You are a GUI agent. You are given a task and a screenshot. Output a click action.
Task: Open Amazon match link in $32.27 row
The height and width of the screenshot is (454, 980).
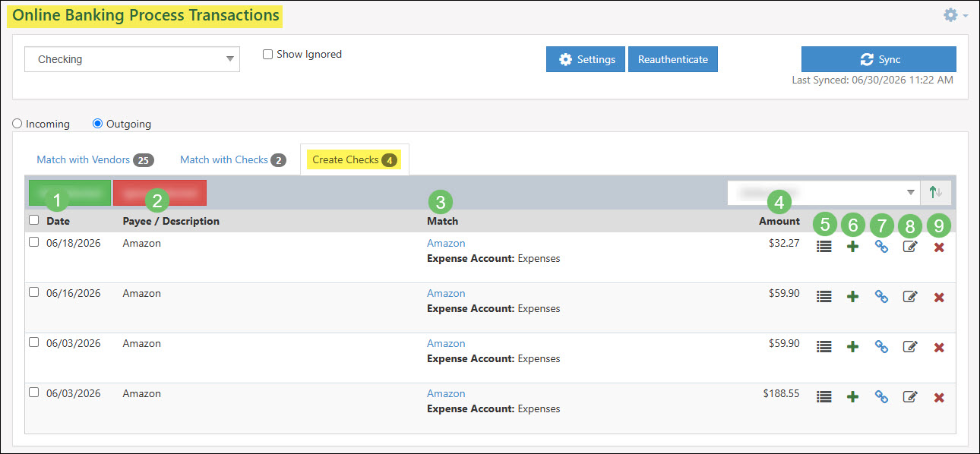coord(446,243)
